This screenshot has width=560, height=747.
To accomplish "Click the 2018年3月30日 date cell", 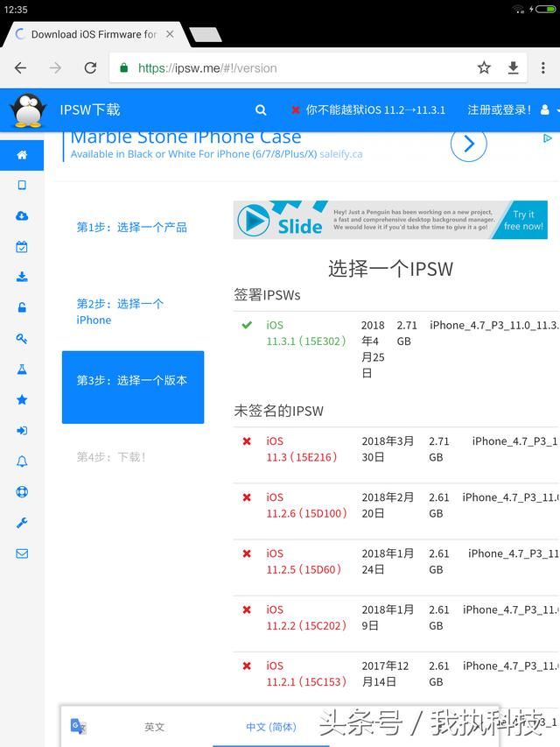I will pos(388,448).
